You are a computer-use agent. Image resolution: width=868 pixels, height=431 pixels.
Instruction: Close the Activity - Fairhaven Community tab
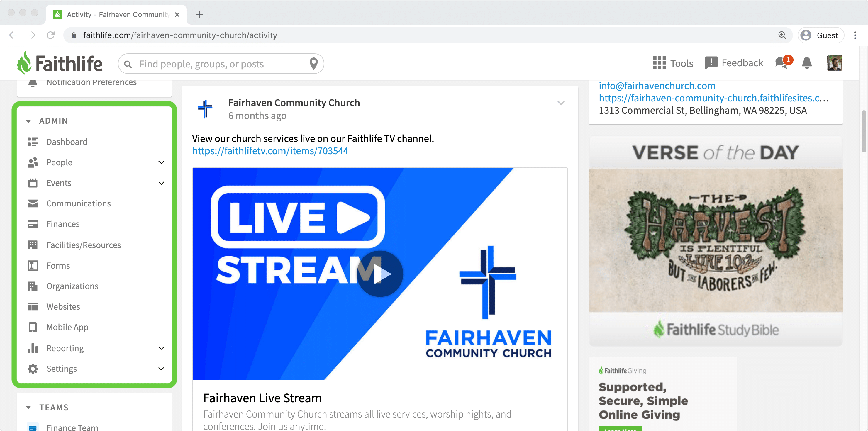click(177, 14)
